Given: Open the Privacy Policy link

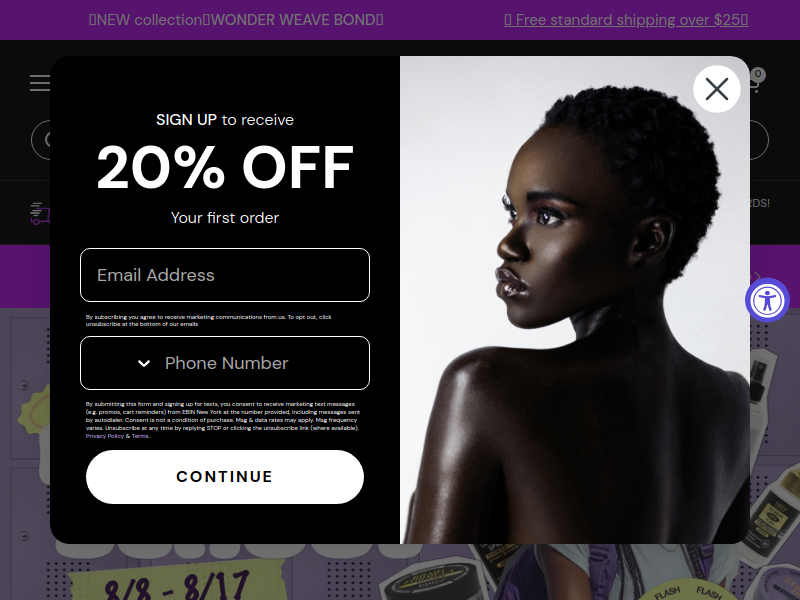Looking at the screenshot, I should [x=105, y=436].
